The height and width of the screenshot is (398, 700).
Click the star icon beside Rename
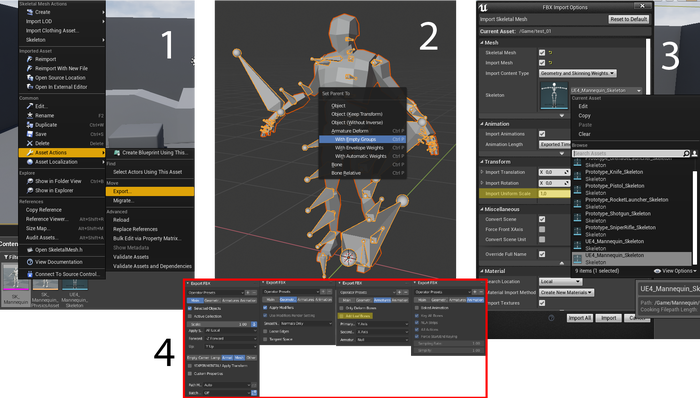point(30,115)
